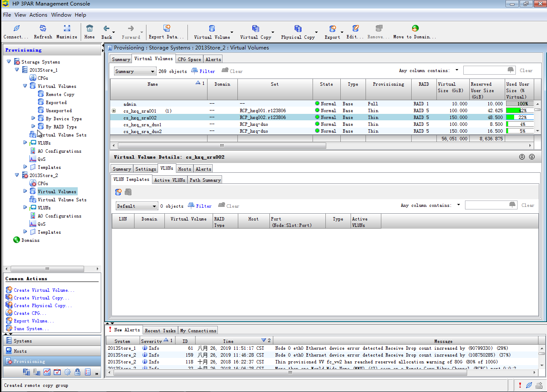This screenshot has width=547, height=392.
Task: Click the Create VLUN icon in VLUN Templates
Action: [x=118, y=192]
